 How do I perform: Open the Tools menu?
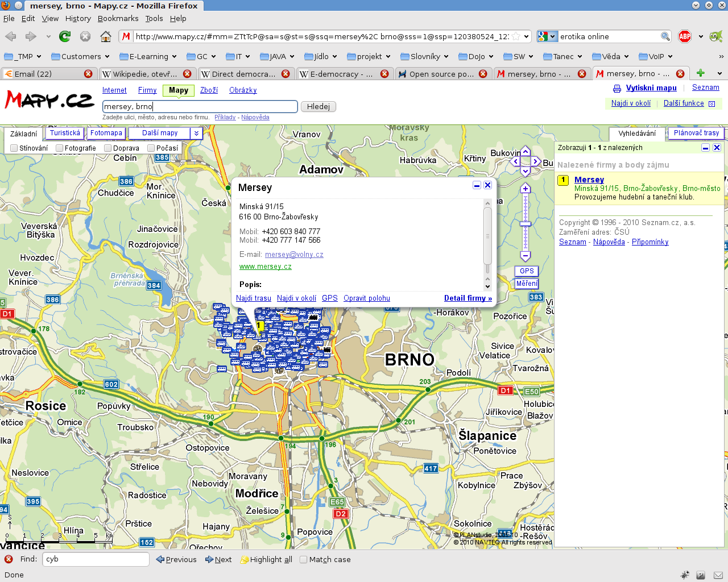click(x=154, y=18)
